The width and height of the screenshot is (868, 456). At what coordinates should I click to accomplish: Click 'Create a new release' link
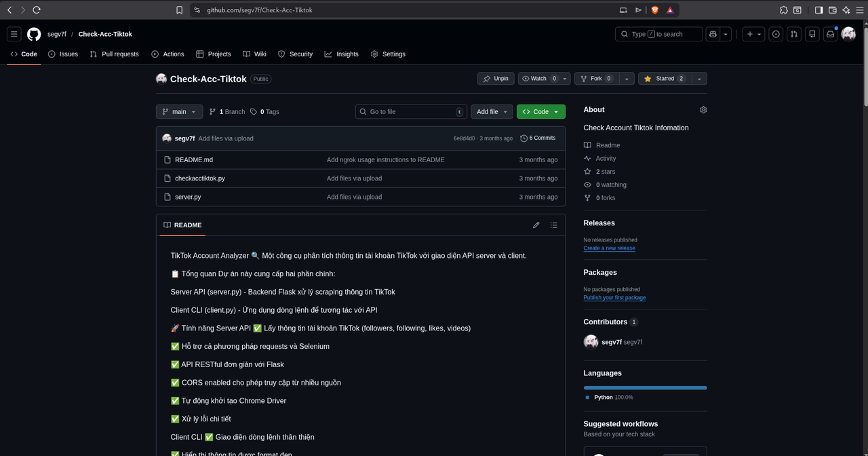click(x=610, y=248)
